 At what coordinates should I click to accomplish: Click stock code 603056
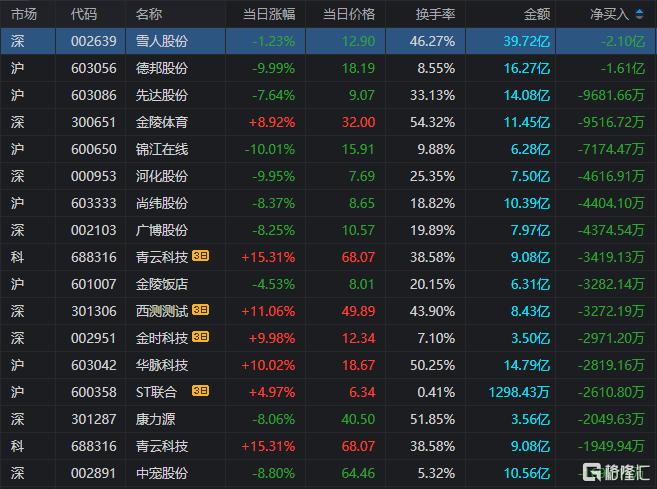(93, 68)
